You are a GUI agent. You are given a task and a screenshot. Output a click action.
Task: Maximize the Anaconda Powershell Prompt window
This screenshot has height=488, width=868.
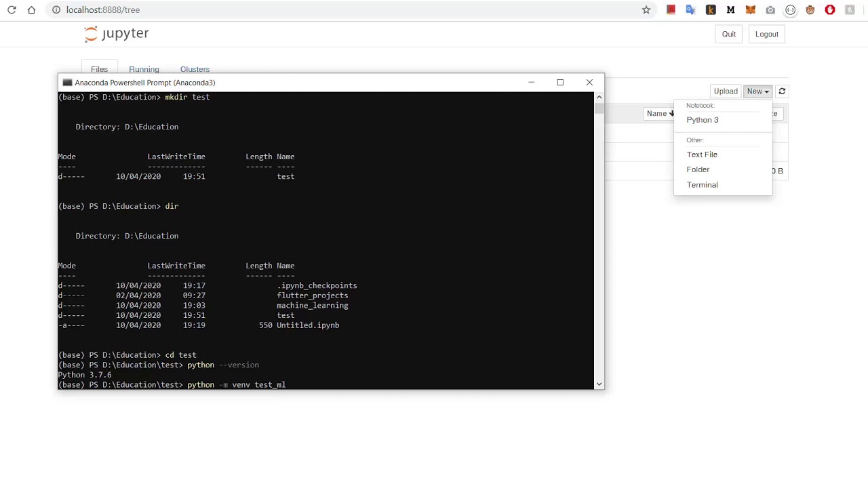(x=560, y=83)
